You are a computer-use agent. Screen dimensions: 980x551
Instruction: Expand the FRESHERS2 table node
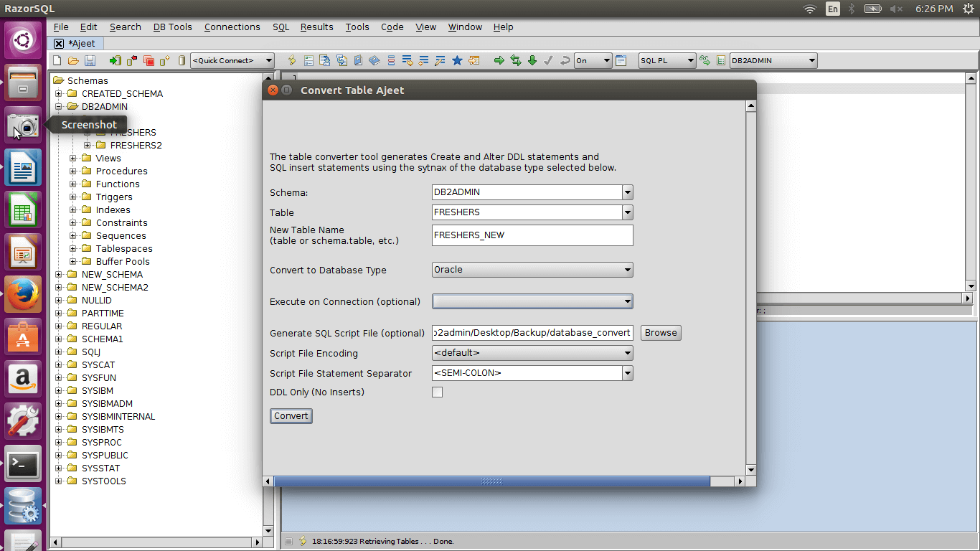[88, 146]
